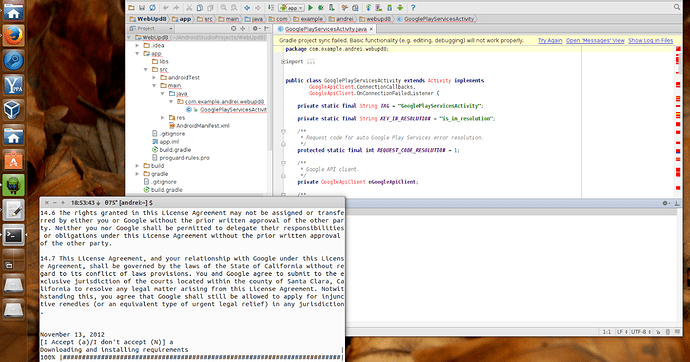Start debugging with the Debug bug icon
The width and height of the screenshot is (690, 362).
321,8
